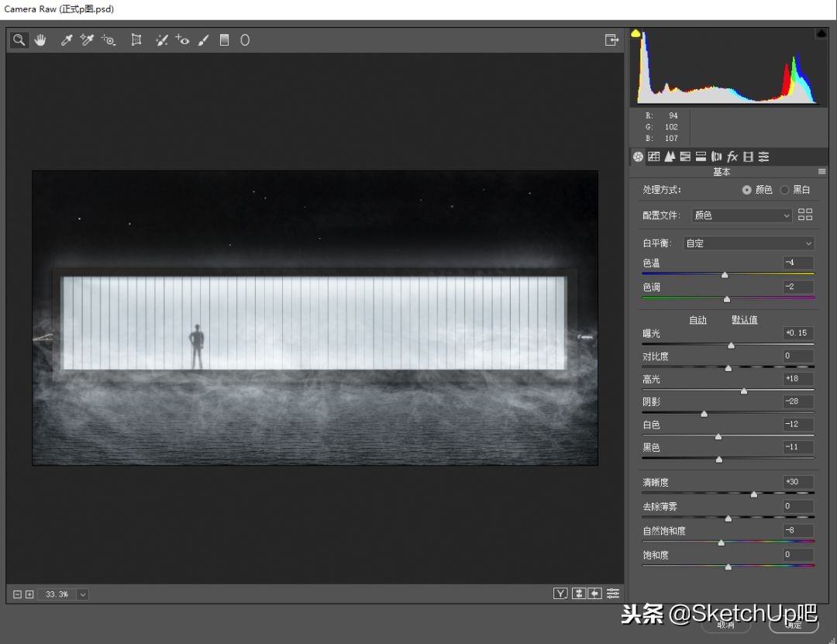The image size is (837, 644).
Task: Select the Hand tool
Action: click(x=40, y=40)
